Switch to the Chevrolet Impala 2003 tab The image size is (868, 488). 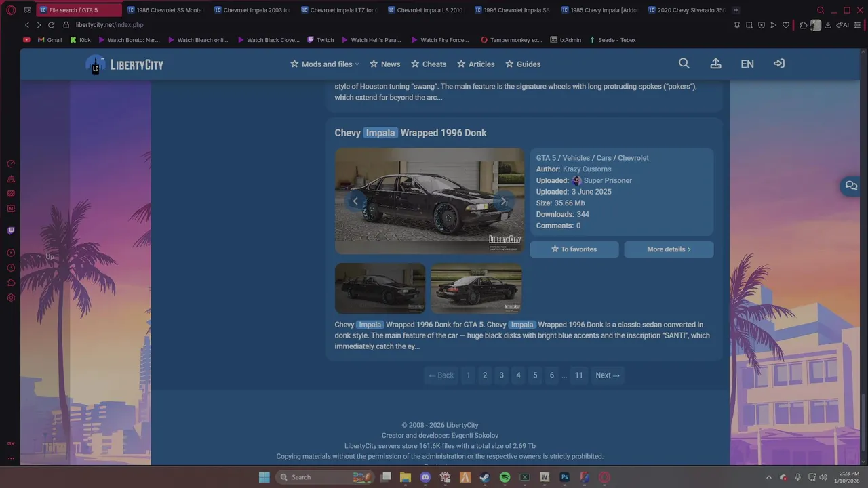pos(252,10)
